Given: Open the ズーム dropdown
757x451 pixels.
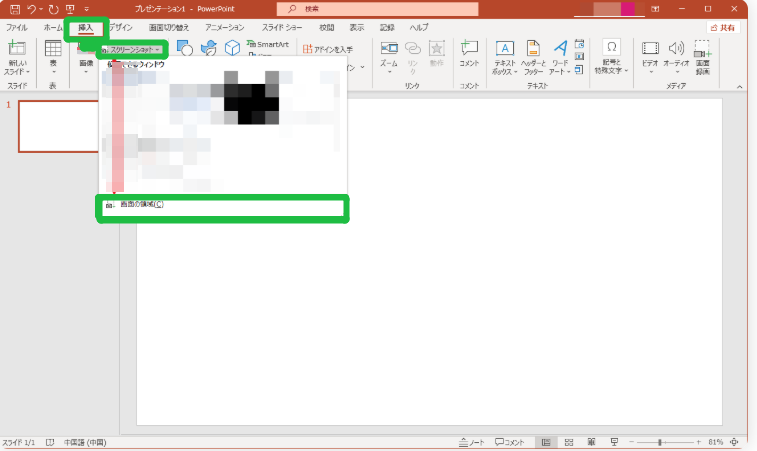Looking at the screenshot, I should point(389,58).
